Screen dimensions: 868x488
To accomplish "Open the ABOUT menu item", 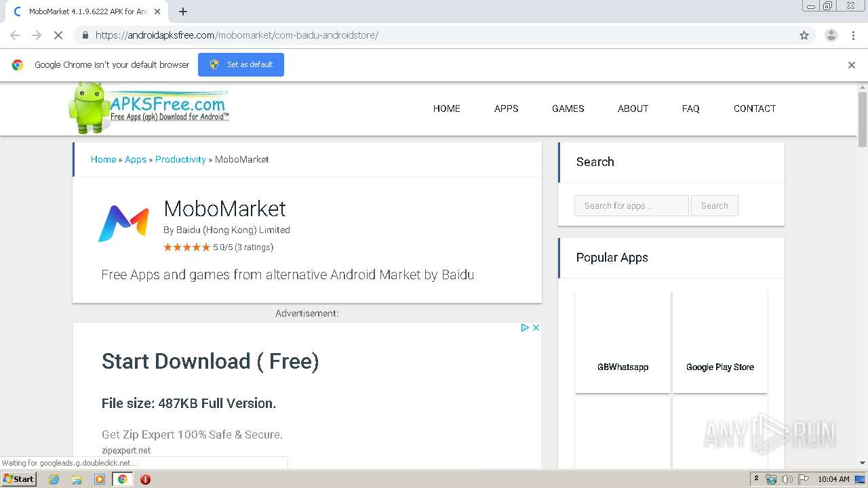I will point(633,108).
